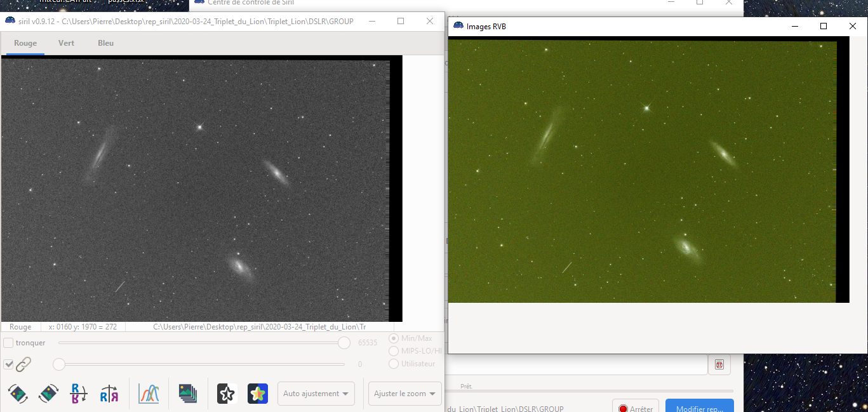Click the file path text in status bar
The width and height of the screenshot is (868, 412).
(x=260, y=327)
